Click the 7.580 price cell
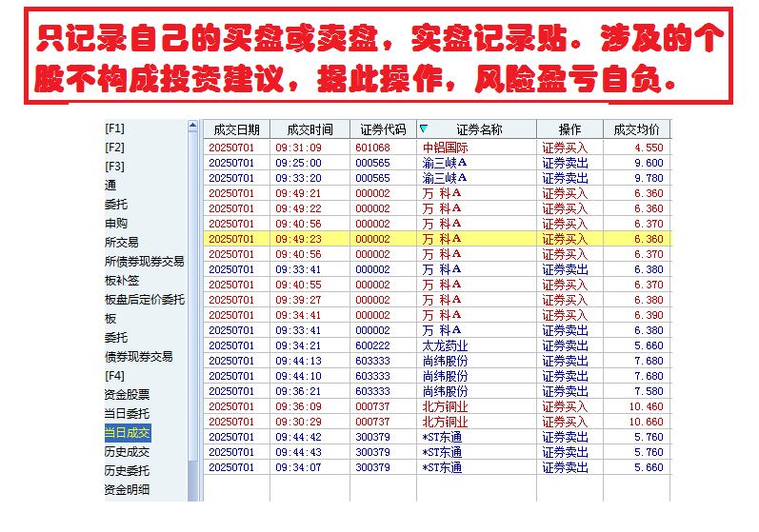759x532 pixels. pos(636,391)
